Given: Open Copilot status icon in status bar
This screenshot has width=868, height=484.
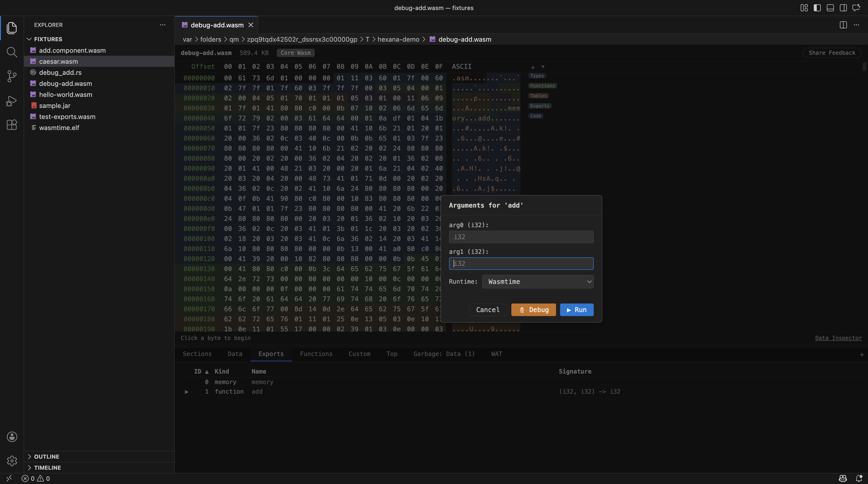Looking at the screenshot, I should pyautogui.click(x=843, y=478).
